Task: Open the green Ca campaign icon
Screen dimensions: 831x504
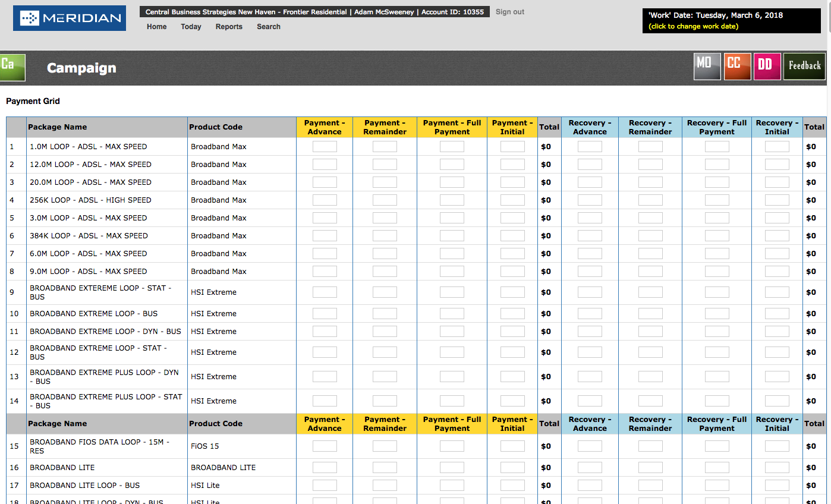Action: [x=12, y=67]
